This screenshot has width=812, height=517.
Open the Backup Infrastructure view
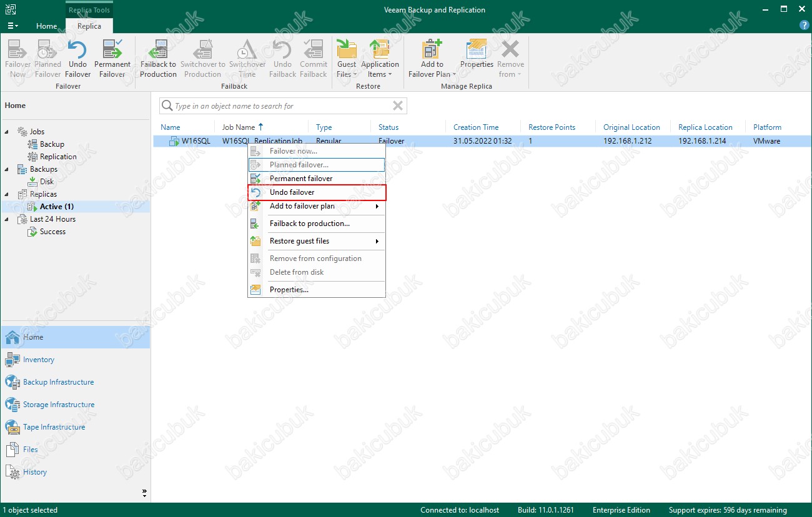pos(75,382)
